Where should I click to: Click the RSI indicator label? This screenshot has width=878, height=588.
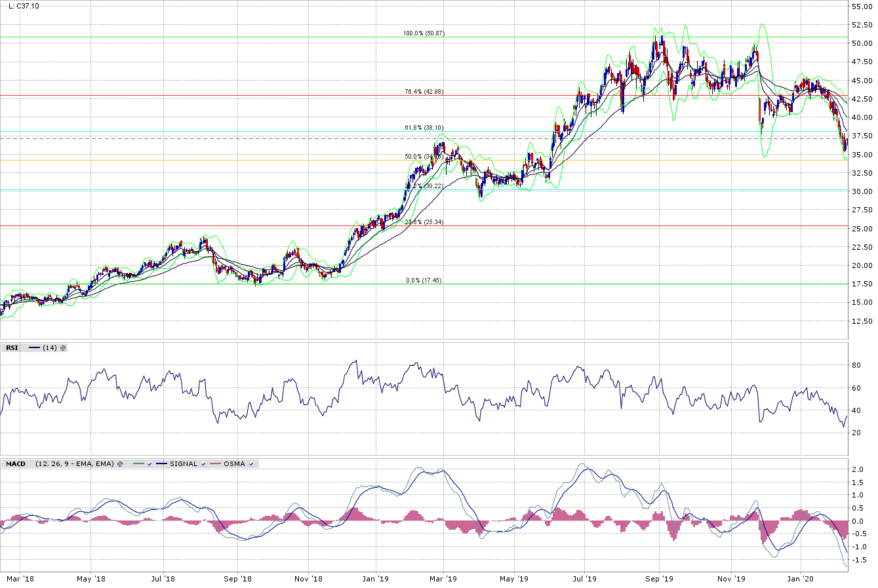[x=12, y=348]
